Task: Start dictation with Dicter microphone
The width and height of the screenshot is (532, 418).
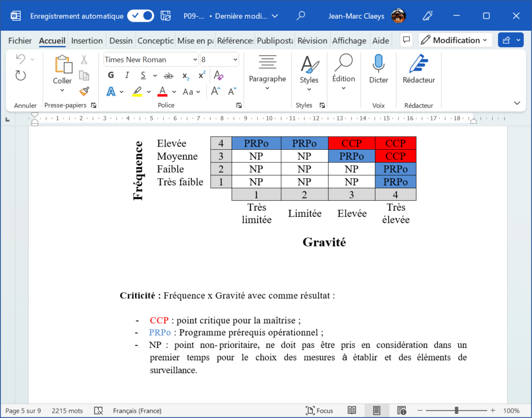Action: click(x=378, y=69)
